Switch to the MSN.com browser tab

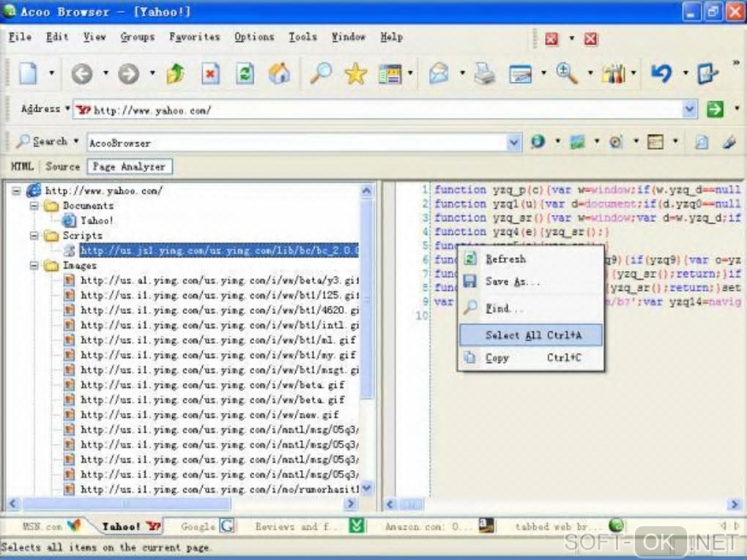51,526
